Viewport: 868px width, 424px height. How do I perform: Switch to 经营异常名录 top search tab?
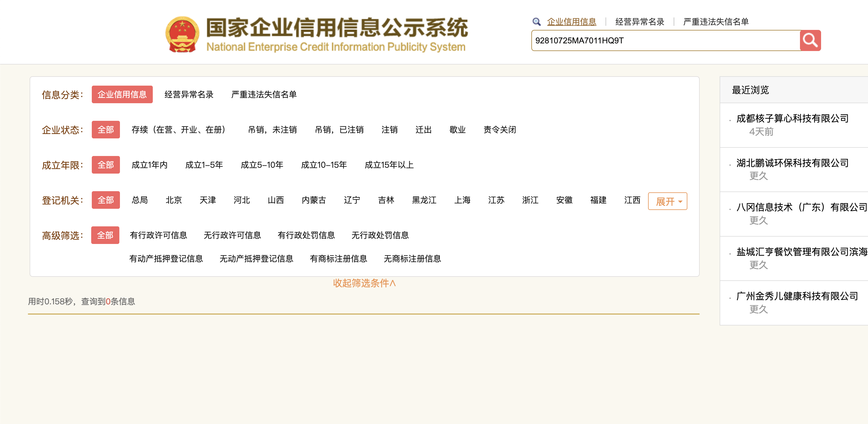click(x=639, y=22)
